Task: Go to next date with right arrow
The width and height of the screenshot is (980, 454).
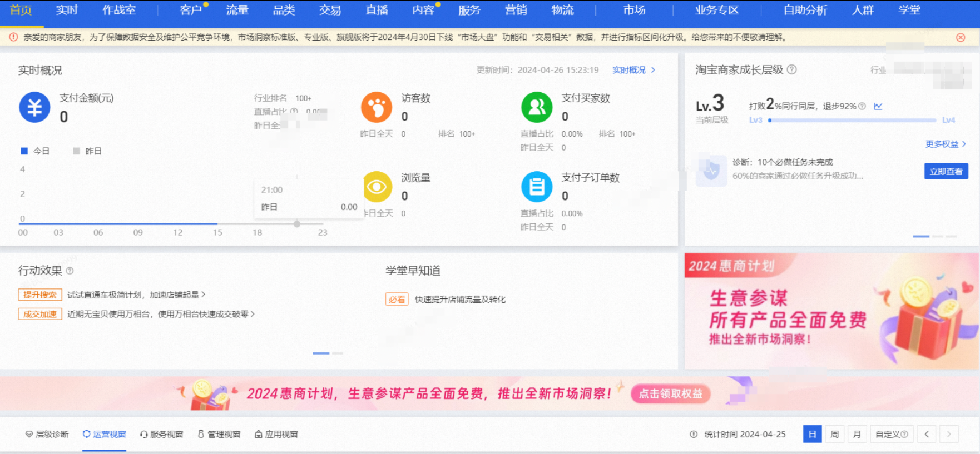Action: coord(949,434)
